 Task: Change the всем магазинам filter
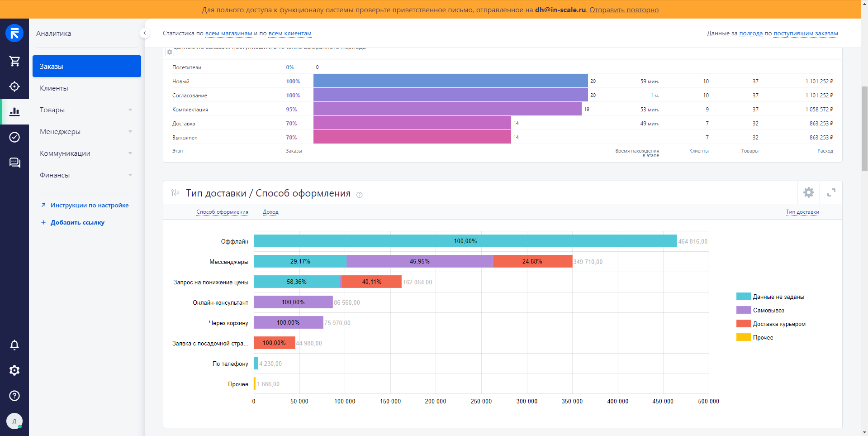(229, 33)
